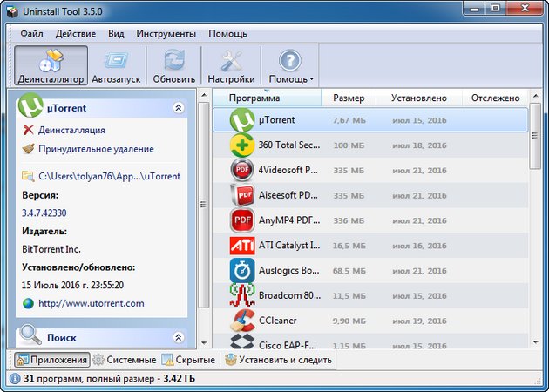Image resolution: width=549 pixels, height=392 pixels.
Task: Click Установить и следить button
Action: click(276, 360)
